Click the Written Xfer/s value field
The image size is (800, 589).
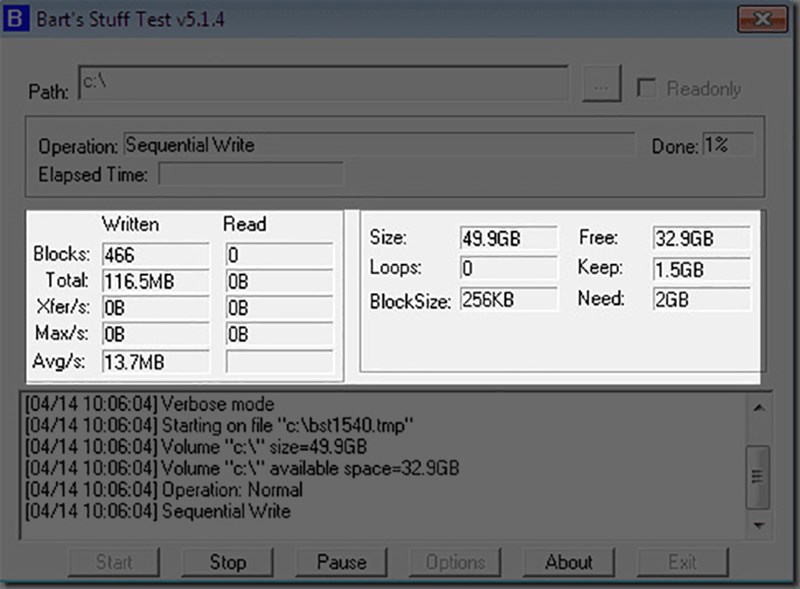click(x=156, y=308)
